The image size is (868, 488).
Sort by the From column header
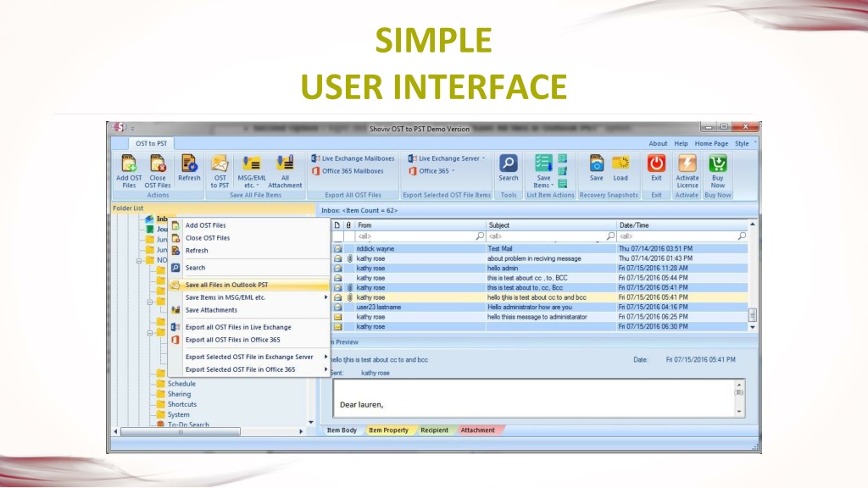(420, 225)
